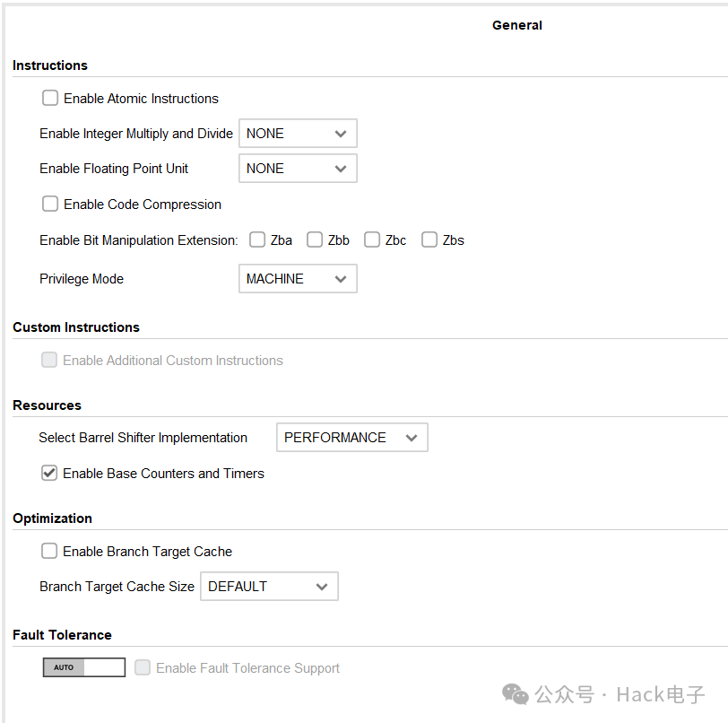Click Enable Additional Custom Instructions checkbox
Image resolution: width=728 pixels, height=723 pixels.
tap(49, 360)
